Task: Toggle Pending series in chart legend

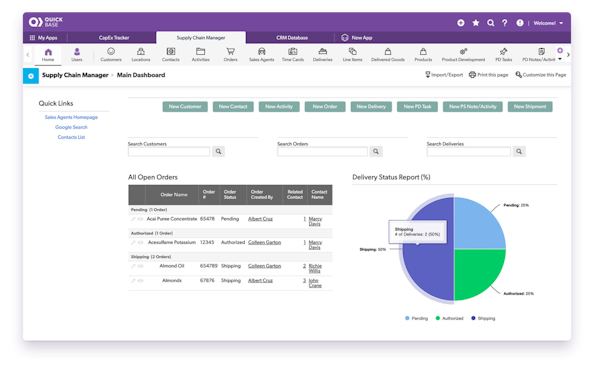Action: point(416,318)
